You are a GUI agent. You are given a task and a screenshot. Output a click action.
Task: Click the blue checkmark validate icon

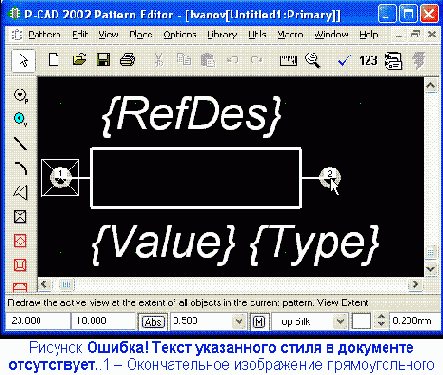[x=344, y=61]
